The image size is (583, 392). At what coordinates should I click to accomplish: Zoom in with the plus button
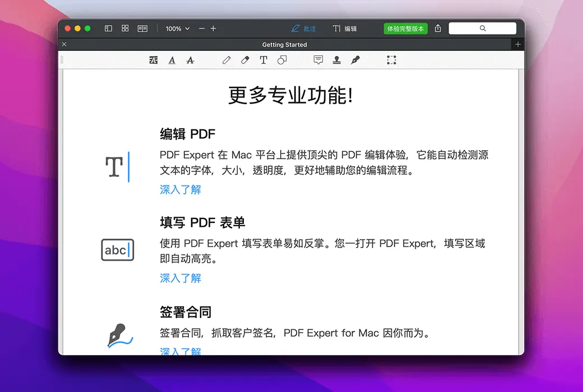213,29
